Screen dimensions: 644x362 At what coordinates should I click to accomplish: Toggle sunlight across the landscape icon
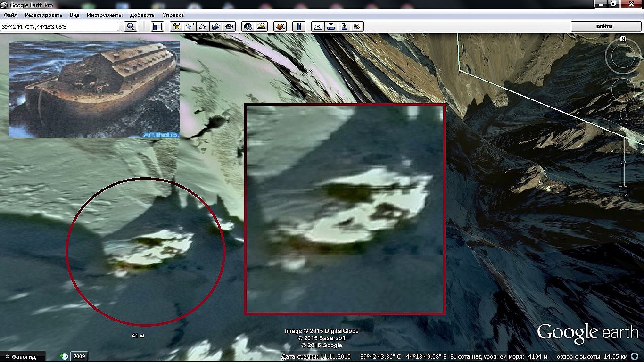click(x=261, y=26)
